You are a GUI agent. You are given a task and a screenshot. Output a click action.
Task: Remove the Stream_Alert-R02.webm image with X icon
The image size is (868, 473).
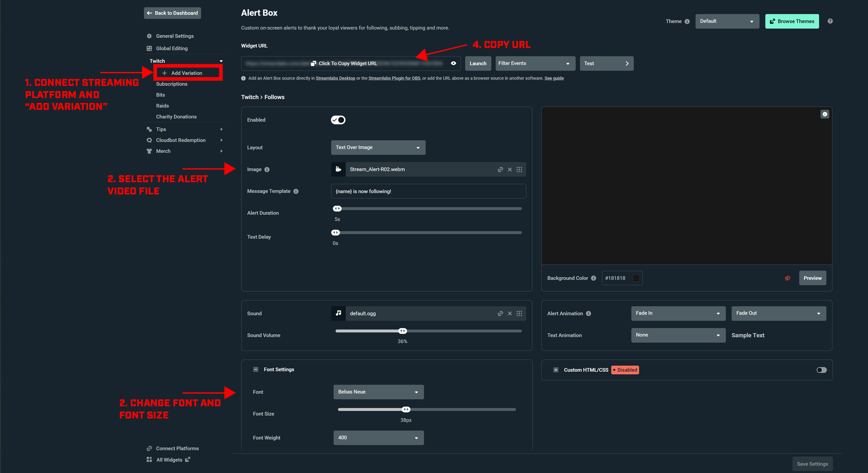pyautogui.click(x=510, y=170)
